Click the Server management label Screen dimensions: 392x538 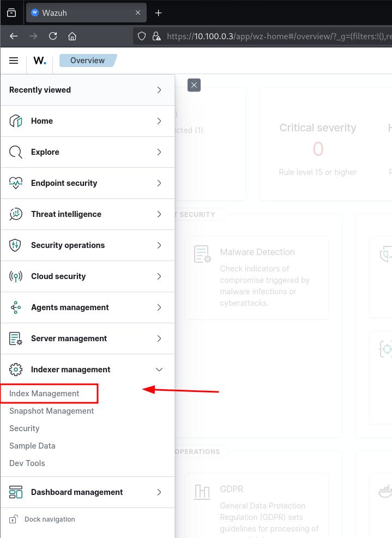[x=69, y=338]
